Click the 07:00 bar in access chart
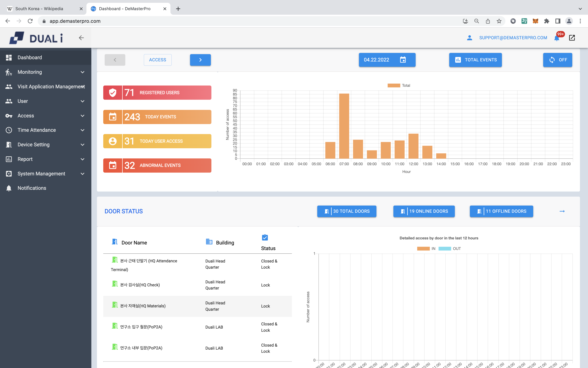588x368 pixels. (x=344, y=126)
